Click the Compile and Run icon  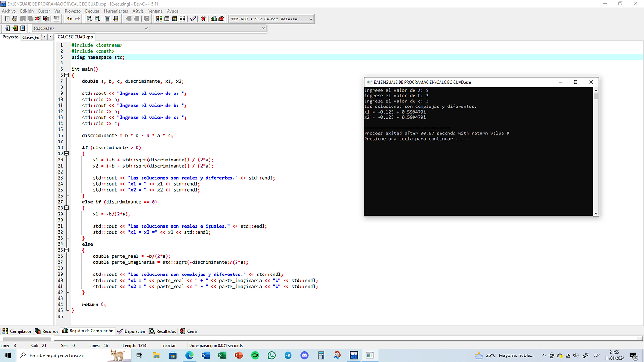point(175,19)
